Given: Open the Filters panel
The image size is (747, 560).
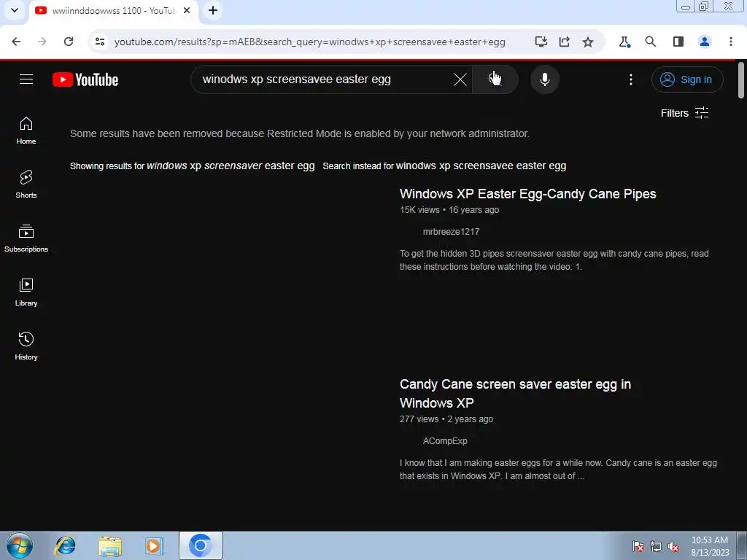Looking at the screenshot, I should pos(684,113).
